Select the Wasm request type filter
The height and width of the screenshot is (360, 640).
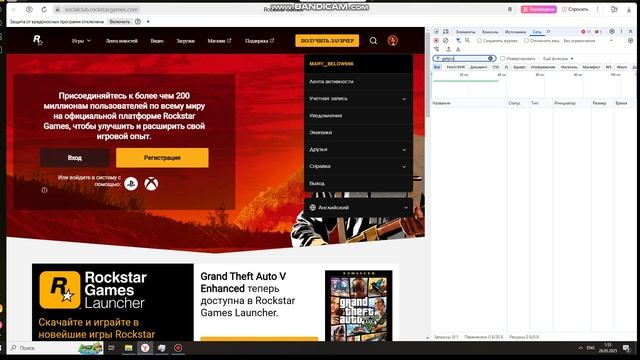pyautogui.click(x=622, y=67)
